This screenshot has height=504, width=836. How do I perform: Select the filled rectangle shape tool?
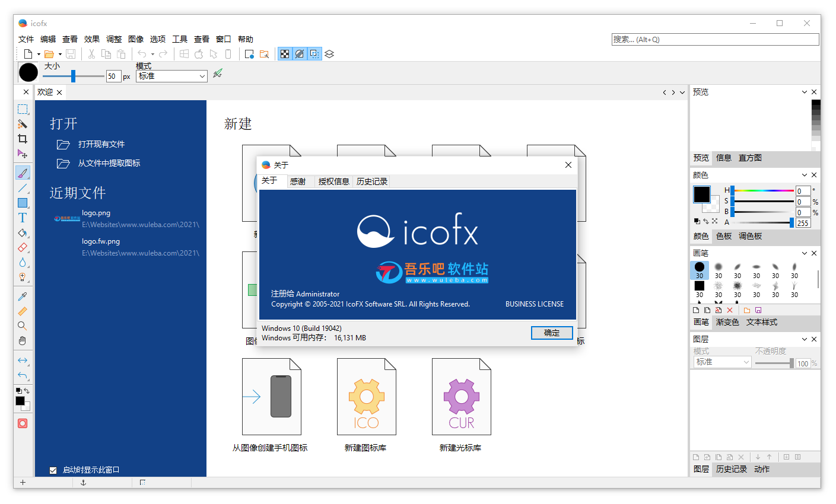point(23,203)
